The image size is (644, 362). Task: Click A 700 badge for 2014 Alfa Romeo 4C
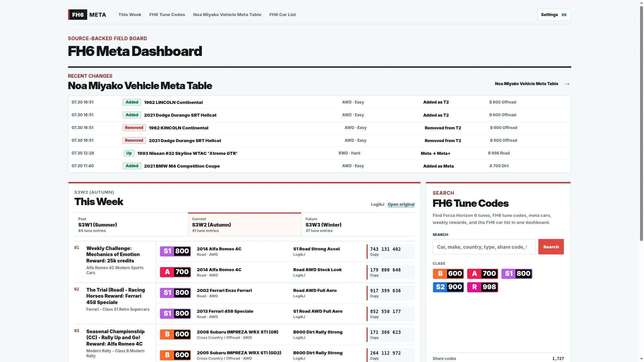[175, 272]
